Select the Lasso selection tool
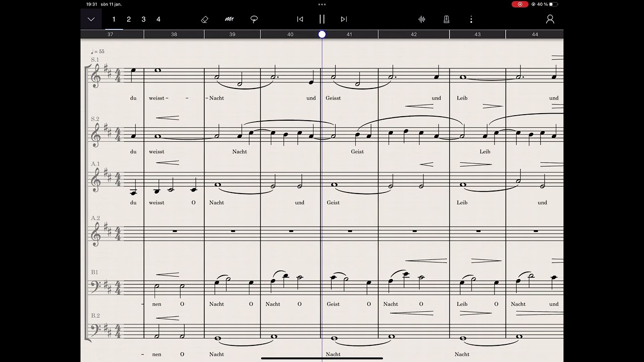 point(254,19)
